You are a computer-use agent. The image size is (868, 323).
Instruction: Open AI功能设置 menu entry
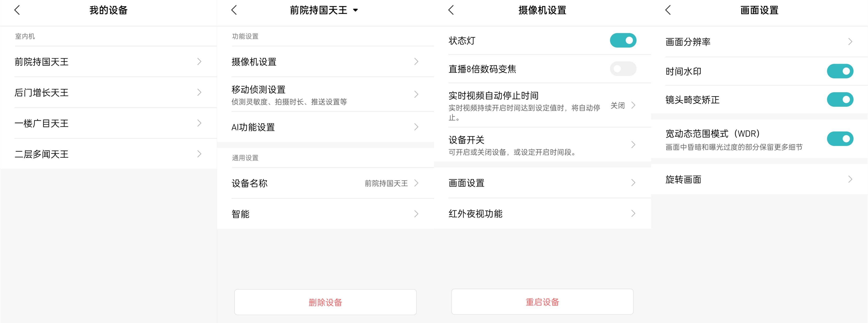[x=325, y=127]
